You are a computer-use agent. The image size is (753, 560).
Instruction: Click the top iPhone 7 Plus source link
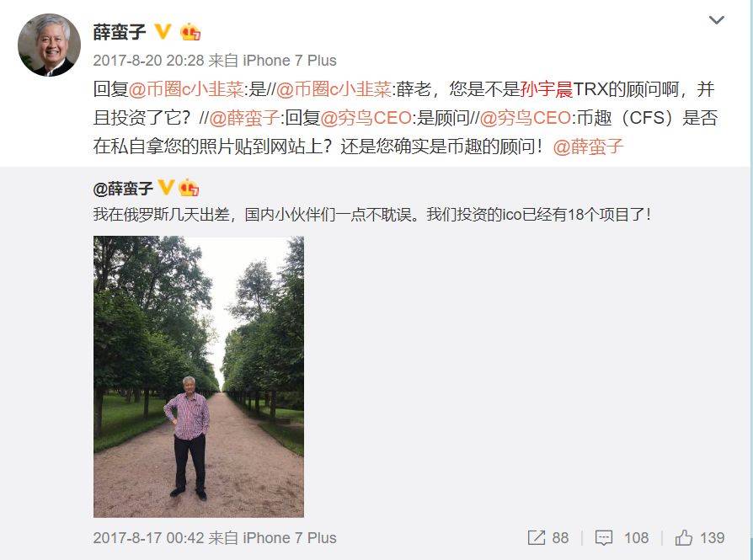tap(290, 61)
